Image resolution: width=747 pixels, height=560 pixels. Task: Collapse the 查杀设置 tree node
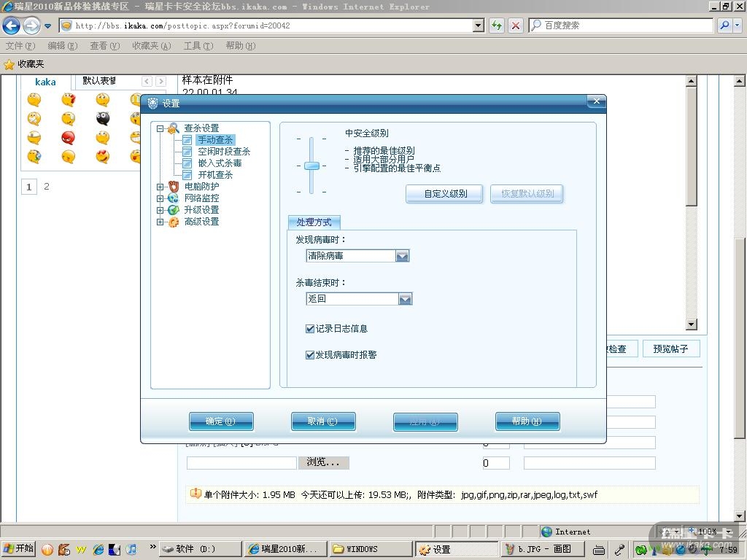pyautogui.click(x=160, y=128)
